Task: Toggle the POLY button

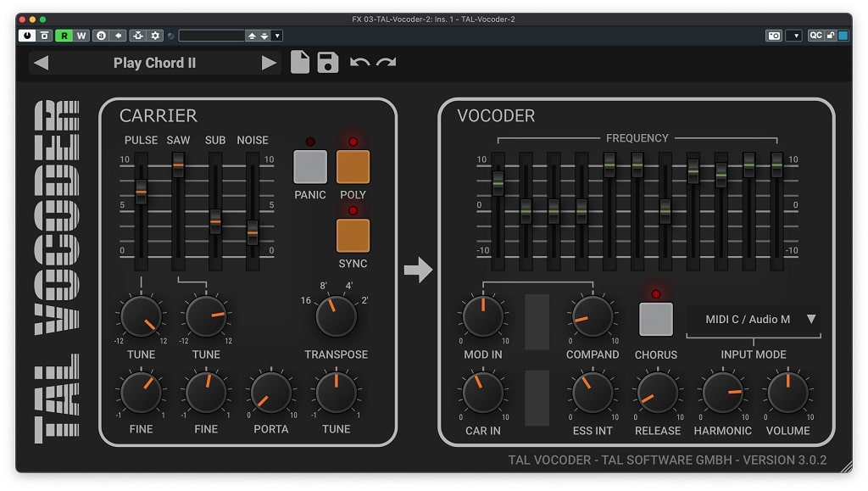Action: (353, 166)
